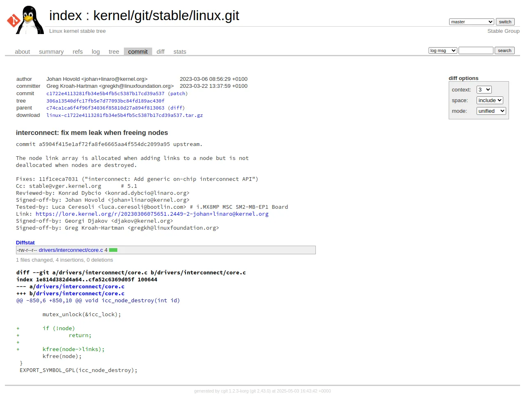Click the search button
Viewport: 525px width, 420px height.
click(504, 50)
